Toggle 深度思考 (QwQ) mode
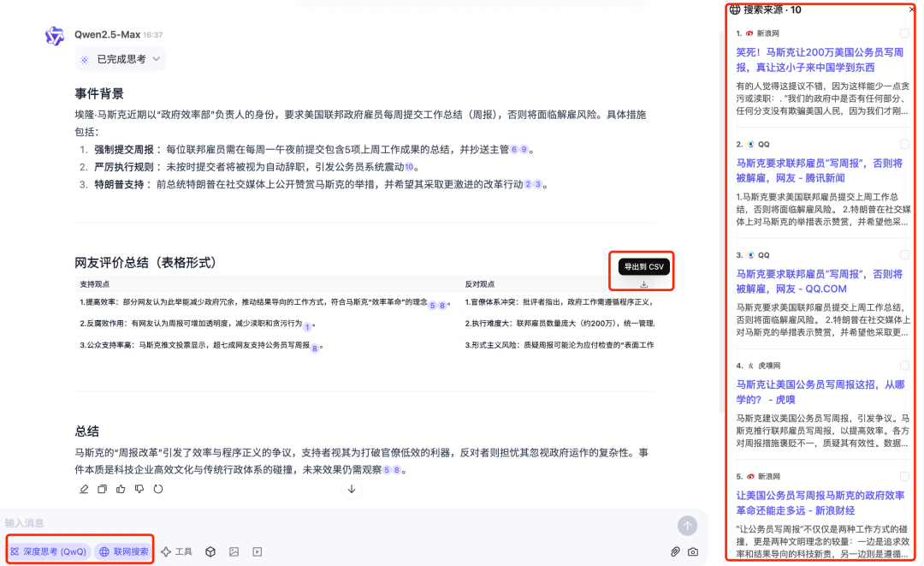This screenshot has height=566, width=924. pos(49,551)
